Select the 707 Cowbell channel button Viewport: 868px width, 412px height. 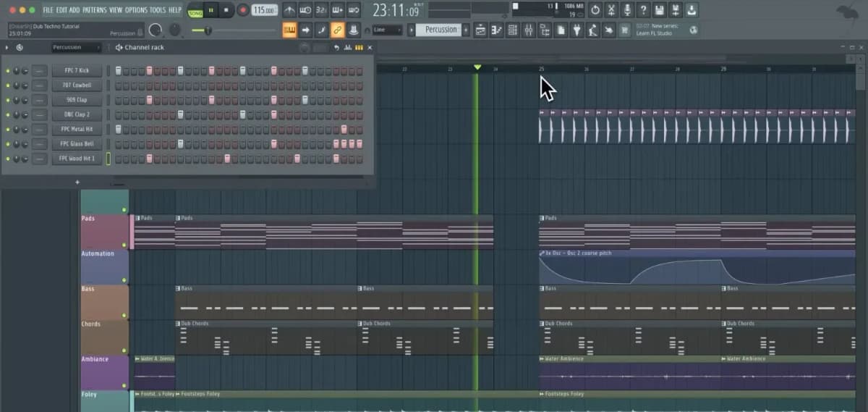coord(76,85)
